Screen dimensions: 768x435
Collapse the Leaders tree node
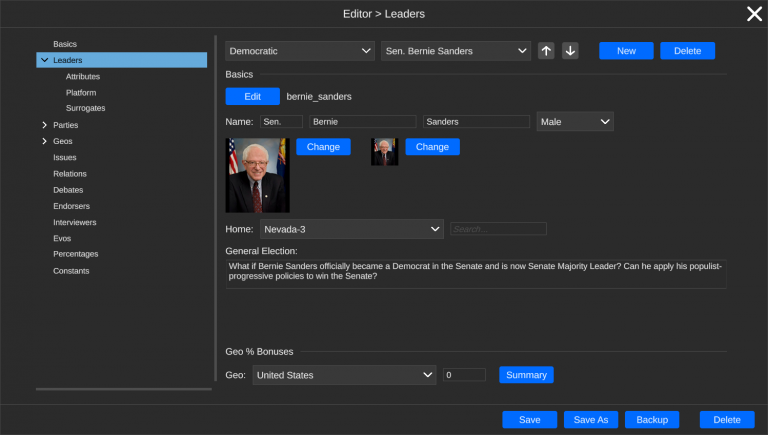[x=44, y=61]
